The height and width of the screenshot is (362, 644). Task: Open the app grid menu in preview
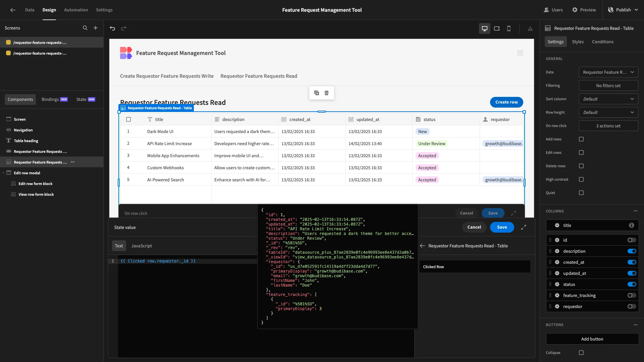pyautogui.click(x=520, y=53)
